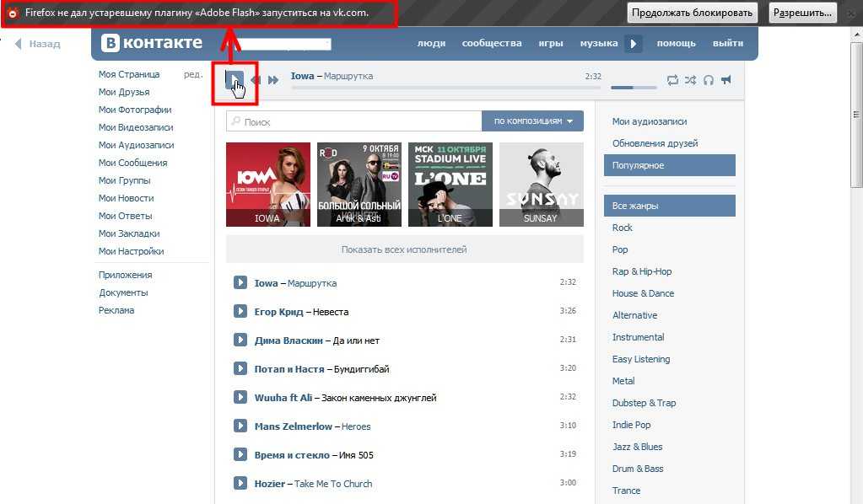This screenshot has height=504, width=863.
Task: Open the музыка header menu
Action: (x=598, y=44)
